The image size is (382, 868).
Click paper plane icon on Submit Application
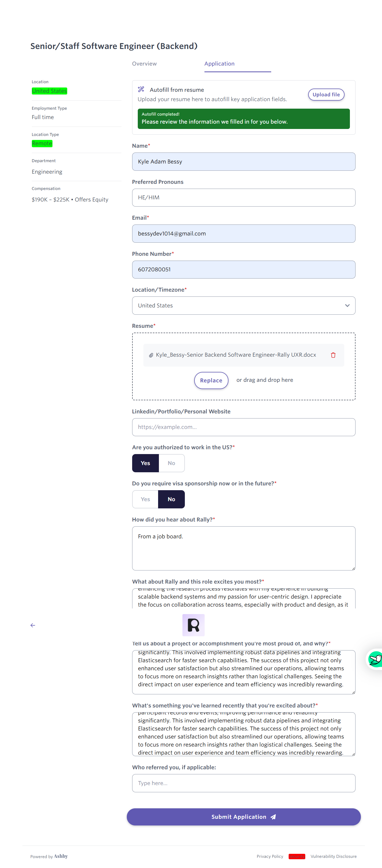pos(273,817)
